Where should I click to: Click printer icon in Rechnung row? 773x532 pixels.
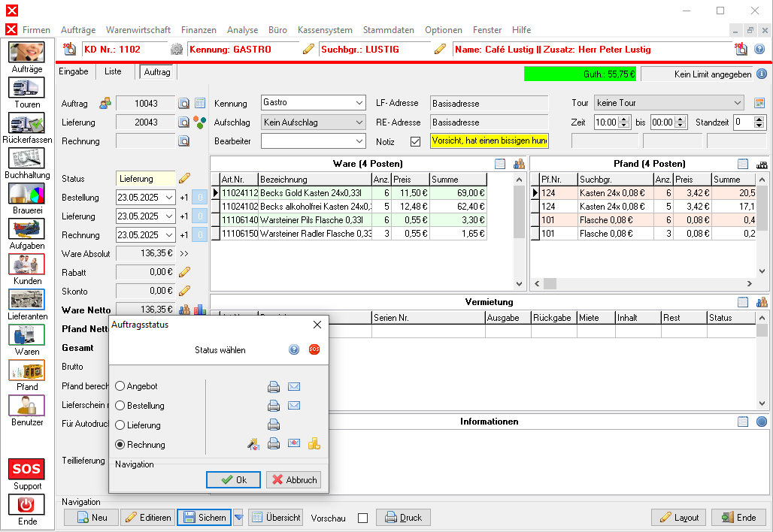[274, 444]
